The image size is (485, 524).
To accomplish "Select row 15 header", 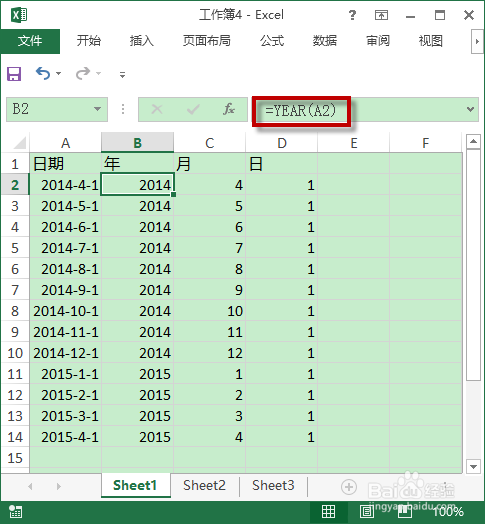I will (x=15, y=458).
